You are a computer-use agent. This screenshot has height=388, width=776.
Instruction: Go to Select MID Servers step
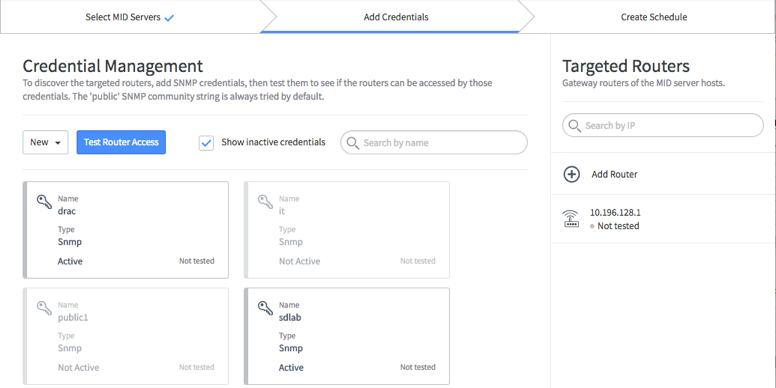click(130, 17)
